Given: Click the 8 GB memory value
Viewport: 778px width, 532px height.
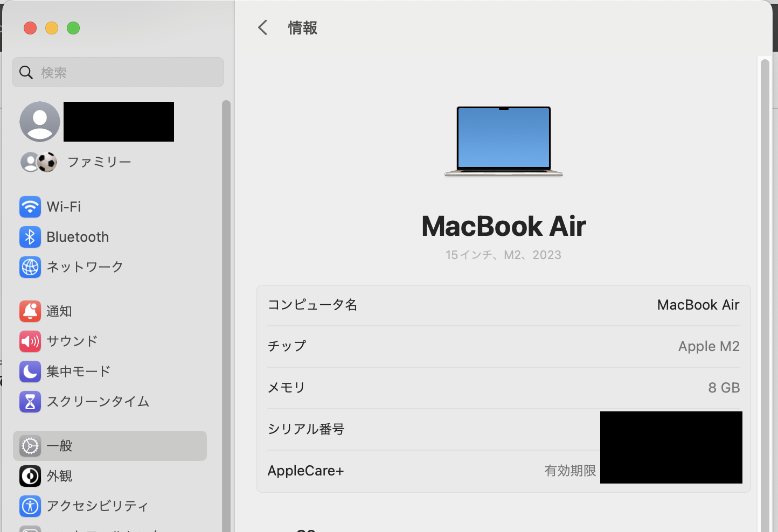Looking at the screenshot, I should tap(724, 388).
